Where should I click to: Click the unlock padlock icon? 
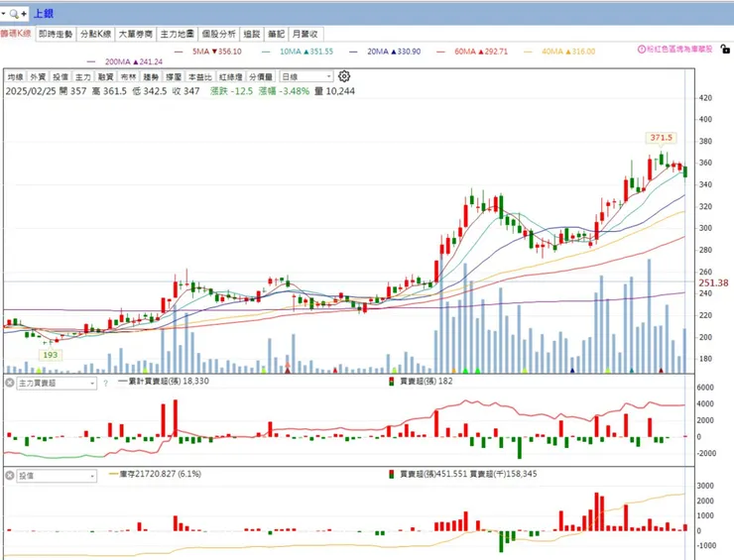click(725, 49)
